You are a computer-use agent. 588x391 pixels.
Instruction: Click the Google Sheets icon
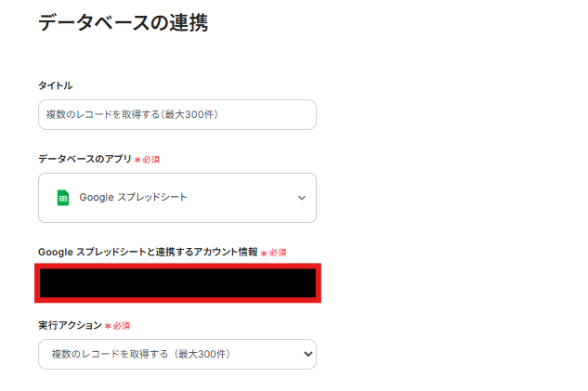coord(63,197)
